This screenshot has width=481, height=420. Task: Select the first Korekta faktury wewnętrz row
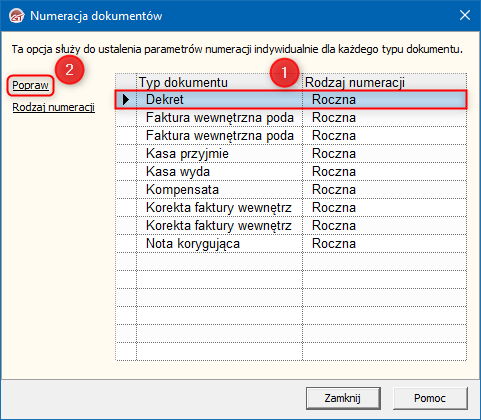pyautogui.click(x=291, y=207)
